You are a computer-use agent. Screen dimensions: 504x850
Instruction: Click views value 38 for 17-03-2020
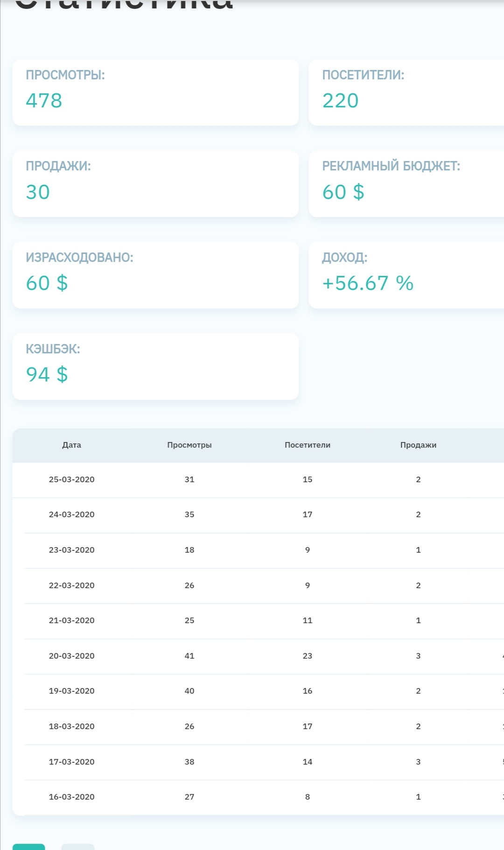point(189,762)
